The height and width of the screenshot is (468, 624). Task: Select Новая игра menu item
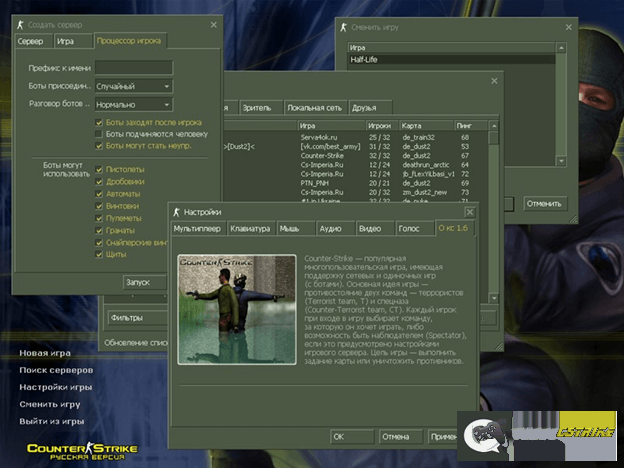point(45,353)
